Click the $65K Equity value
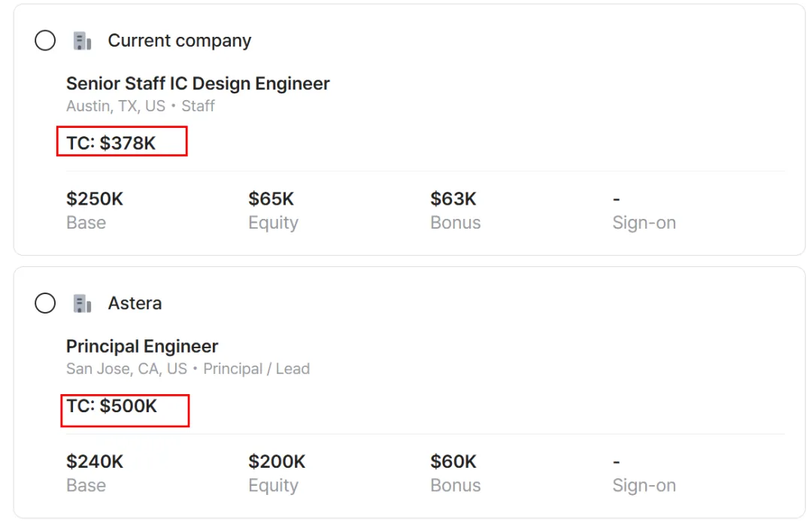The image size is (812, 522). (271, 199)
